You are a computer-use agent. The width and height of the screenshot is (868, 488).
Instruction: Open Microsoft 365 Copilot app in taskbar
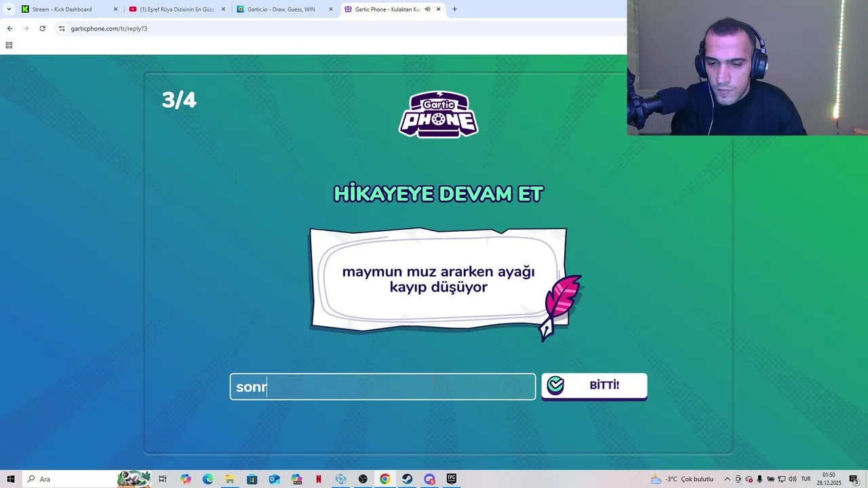click(x=296, y=479)
